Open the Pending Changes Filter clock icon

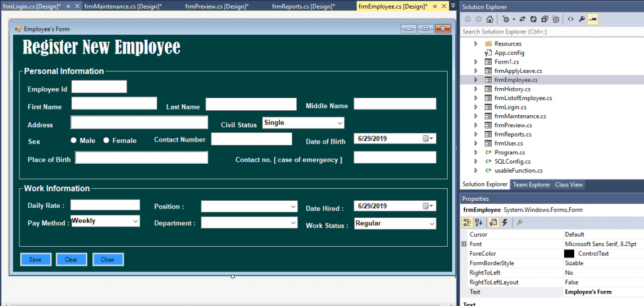pos(506,20)
